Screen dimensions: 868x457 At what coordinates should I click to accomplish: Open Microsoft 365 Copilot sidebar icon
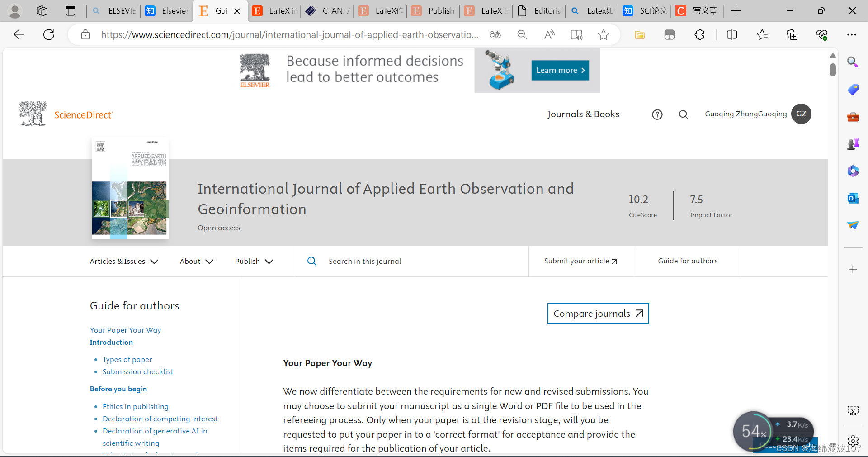click(x=853, y=171)
